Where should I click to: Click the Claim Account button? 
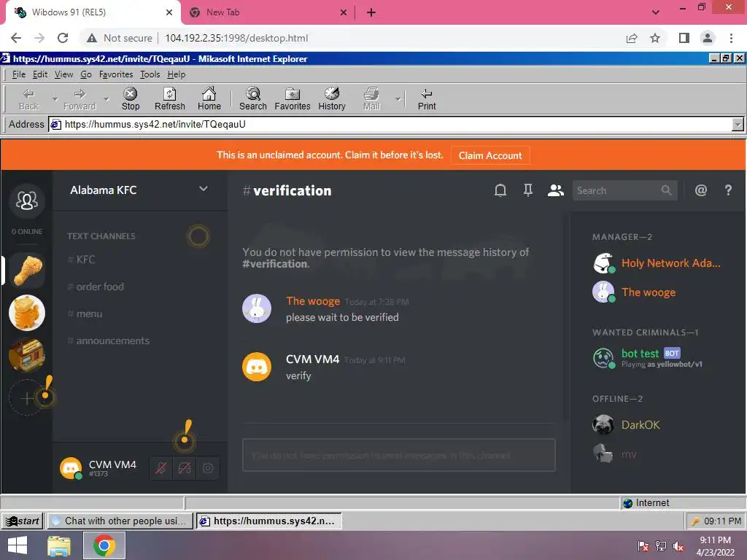[490, 156]
